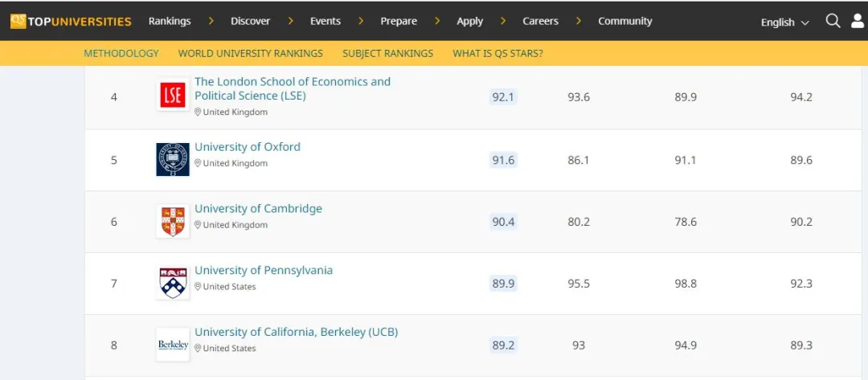Open the University of Cambridge link
This screenshot has height=380, width=868.
pos(258,209)
